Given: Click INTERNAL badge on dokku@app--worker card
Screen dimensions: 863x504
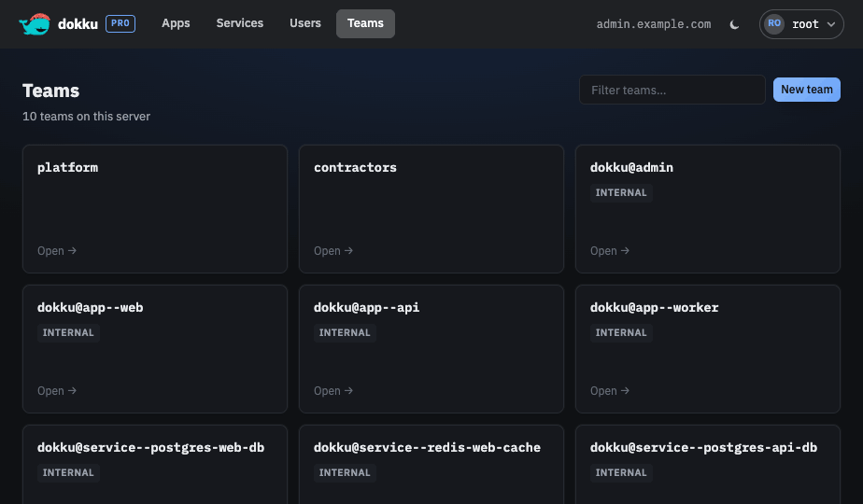Looking at the screenshot, I should tap(621, 332).
